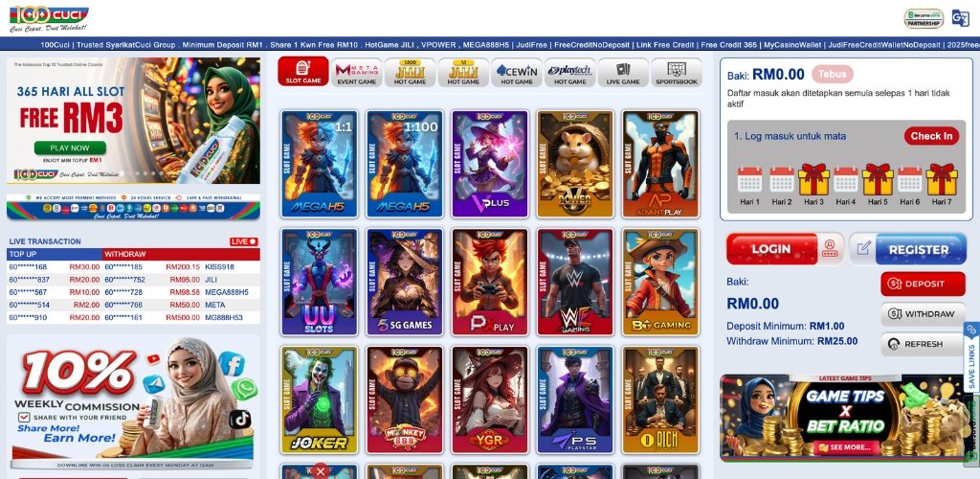
Task: Click the 60******168 RM30.00 top up entry
Action: point(55,267)
